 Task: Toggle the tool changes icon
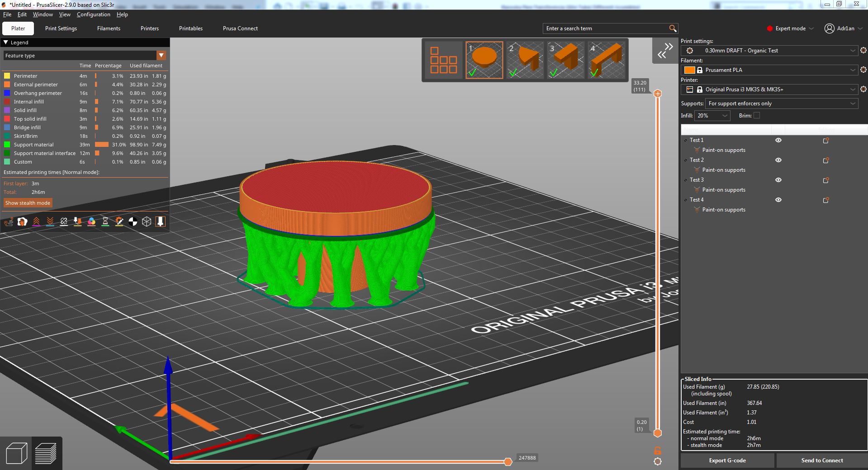(x=78, y=221)
